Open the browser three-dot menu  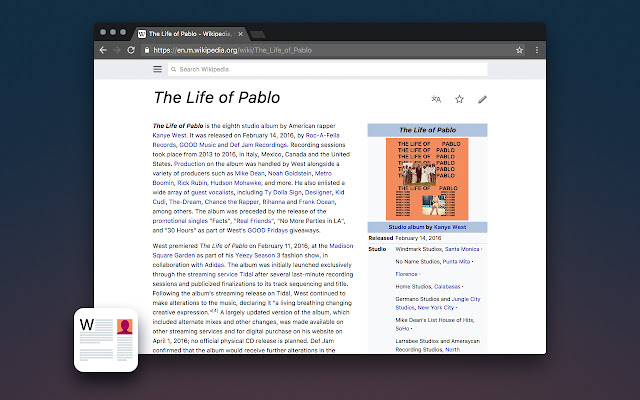[537, 50]
